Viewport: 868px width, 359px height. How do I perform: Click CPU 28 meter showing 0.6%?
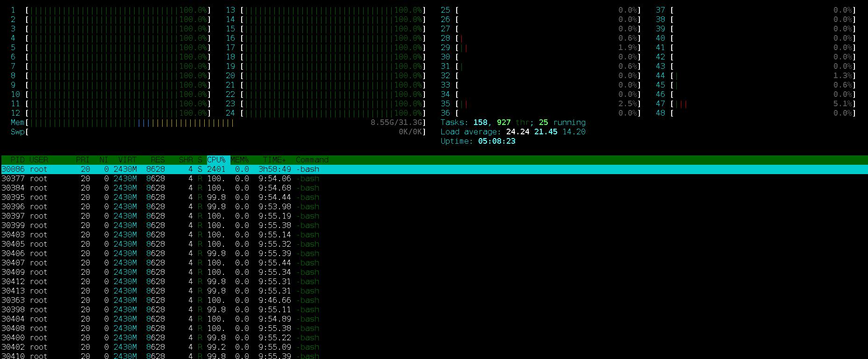click(541, 38)
